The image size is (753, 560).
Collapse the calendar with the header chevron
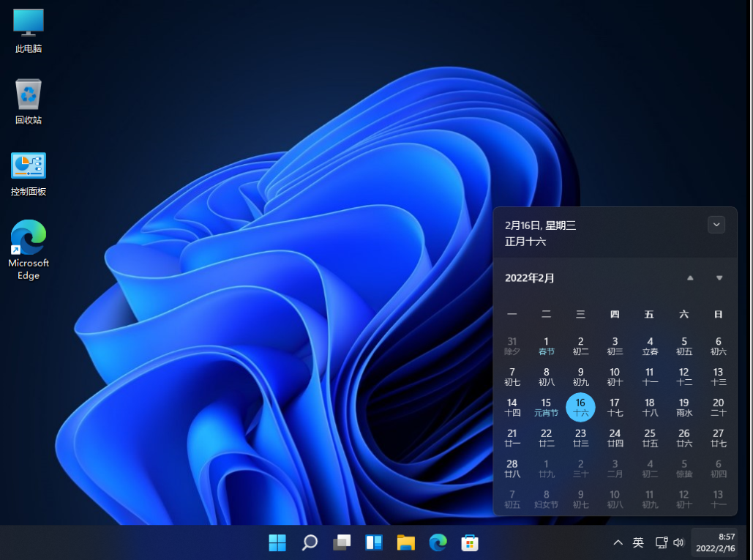click(716, 225)
